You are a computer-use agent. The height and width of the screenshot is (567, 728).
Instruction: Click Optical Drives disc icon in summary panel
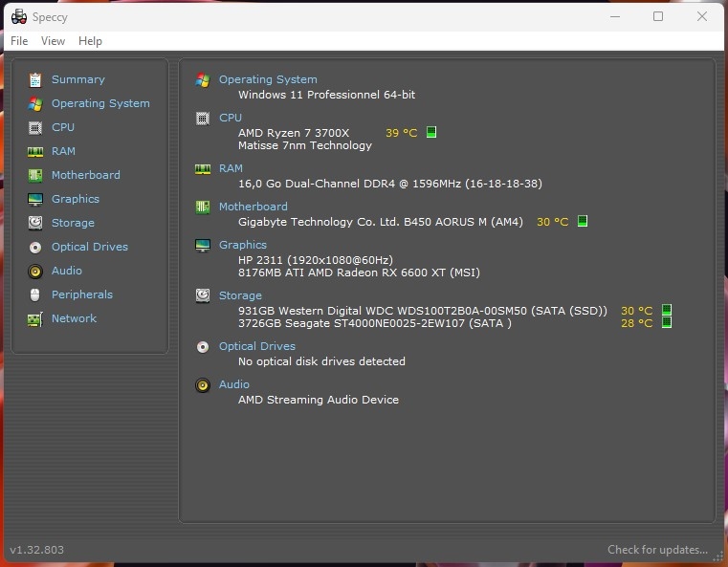click(203, 347)
